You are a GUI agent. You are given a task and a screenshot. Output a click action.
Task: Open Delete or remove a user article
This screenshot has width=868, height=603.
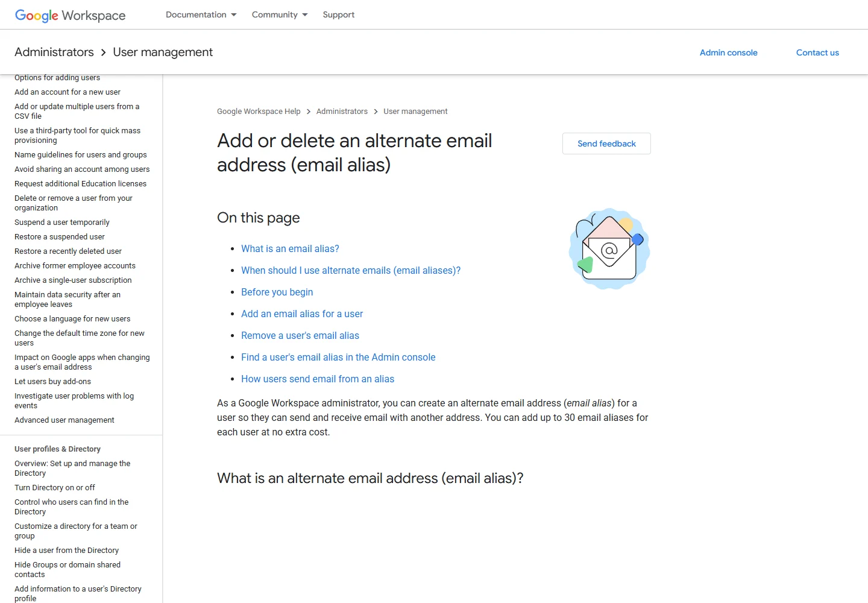pos(74,203)
